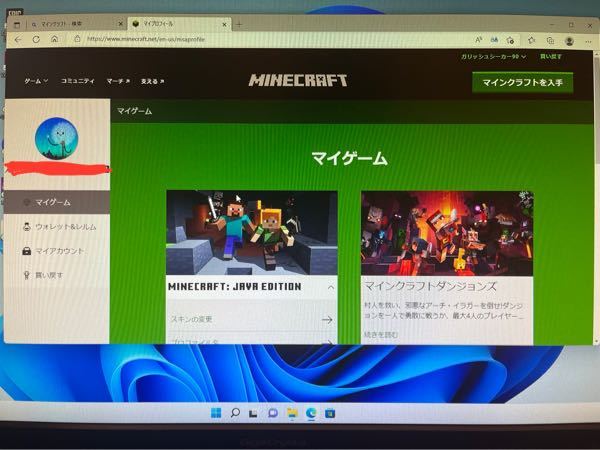Collapse the Minecraft: Java Edition section chevron
The height and width of the screenshot is (450, 600).
pyautogui.click(x=331, y=287)
